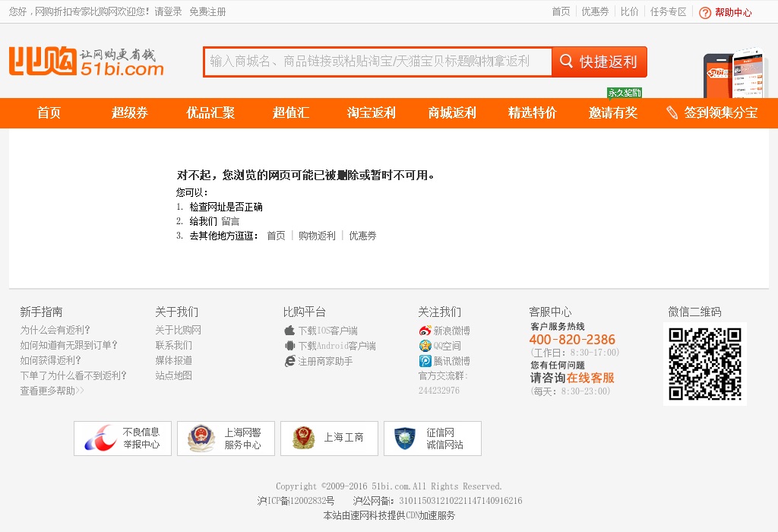Click the WeChat QR code image
The width and height of the screenshot is (778, 532).
click(704, 364)
